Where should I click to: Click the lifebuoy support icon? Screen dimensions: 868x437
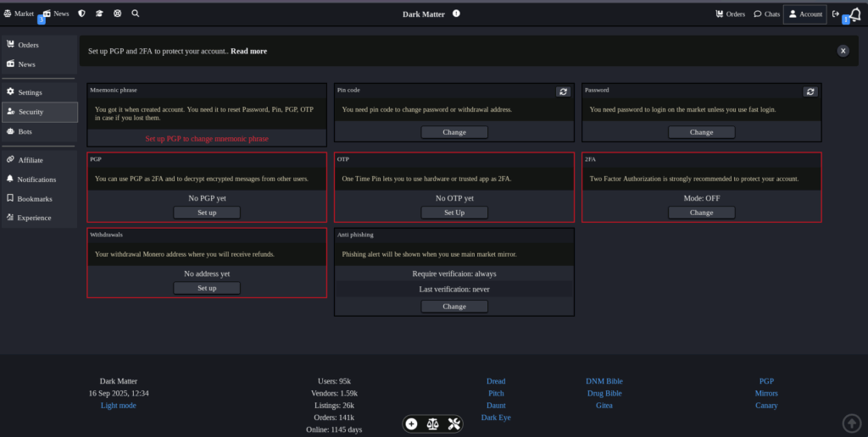[118, 14]
